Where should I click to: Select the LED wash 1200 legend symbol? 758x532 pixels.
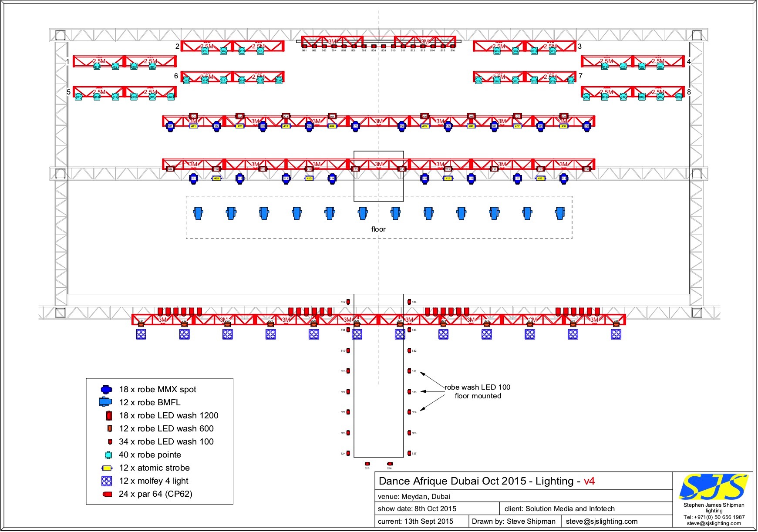click(109, 416)
